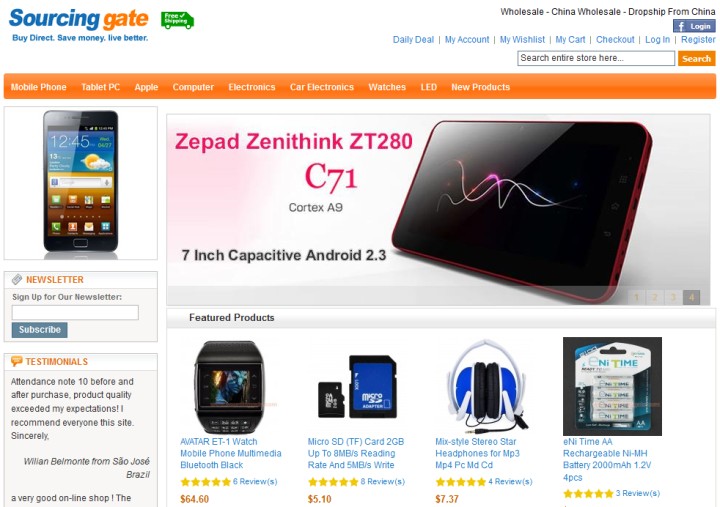Click the stereo headphones star rating
The height and width of the screenshot is (507, 720).
pyautogui.click(x=461, y=482)
